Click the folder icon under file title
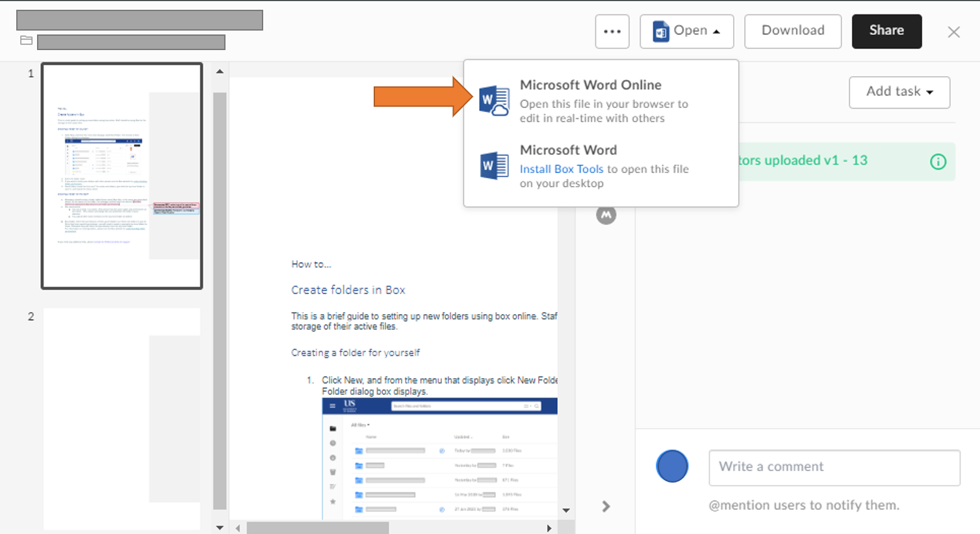The image size is (980, 534). click(26, 41)
